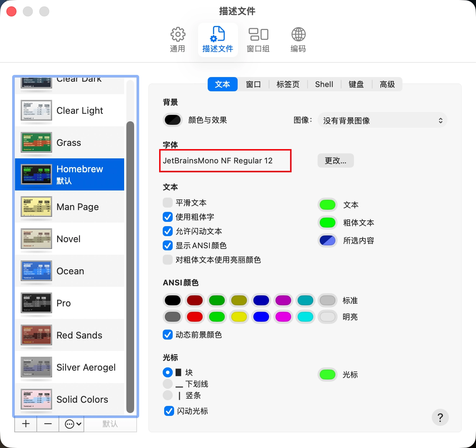The width and height of the screenshot is (476, 448).
Task: Expand the ellipsis action menu below profiles
Action: coord(73,424)
